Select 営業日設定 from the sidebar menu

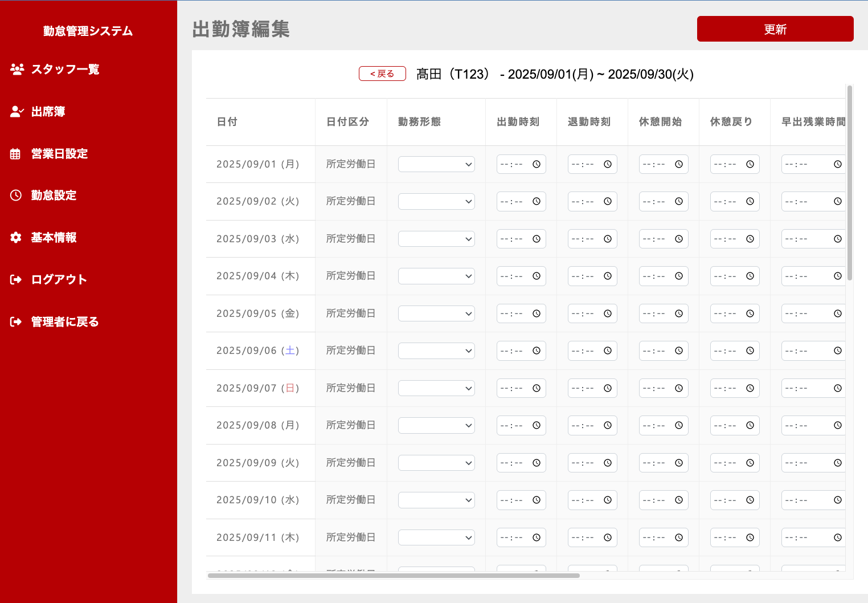[59, 154]
